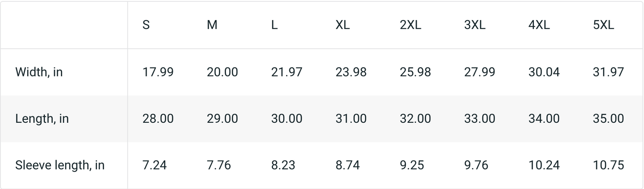Click the XL column header
This screenshot has height=189, width=644.
coord(343,25)
